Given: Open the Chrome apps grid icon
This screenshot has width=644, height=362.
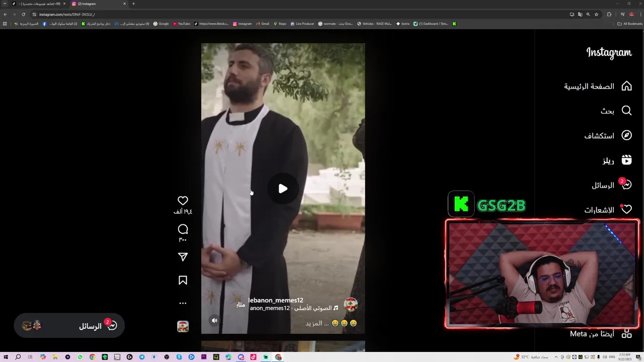Looking at the screenshot, I should [x=5, y=24].
